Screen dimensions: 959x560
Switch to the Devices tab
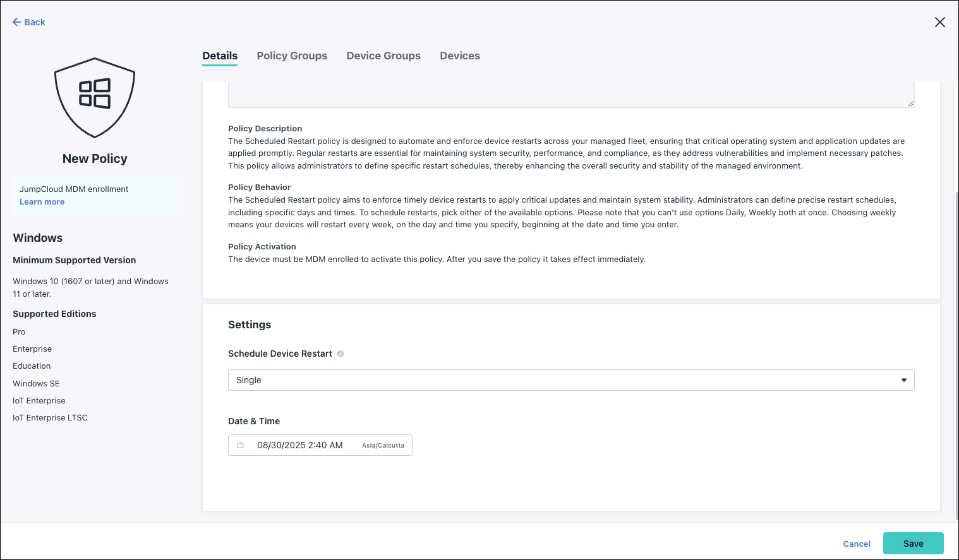tap(459, 56)
